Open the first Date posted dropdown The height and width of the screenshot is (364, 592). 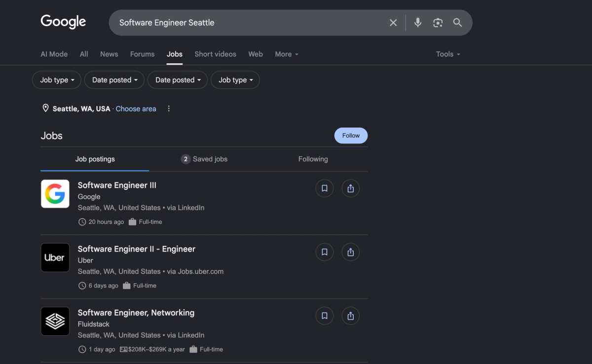[x=114, y=80]
